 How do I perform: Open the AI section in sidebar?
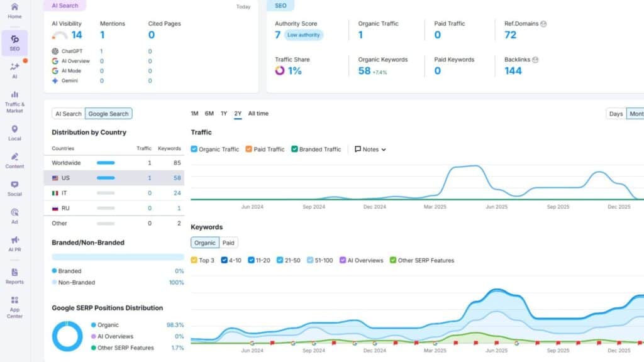pos(14,69)
